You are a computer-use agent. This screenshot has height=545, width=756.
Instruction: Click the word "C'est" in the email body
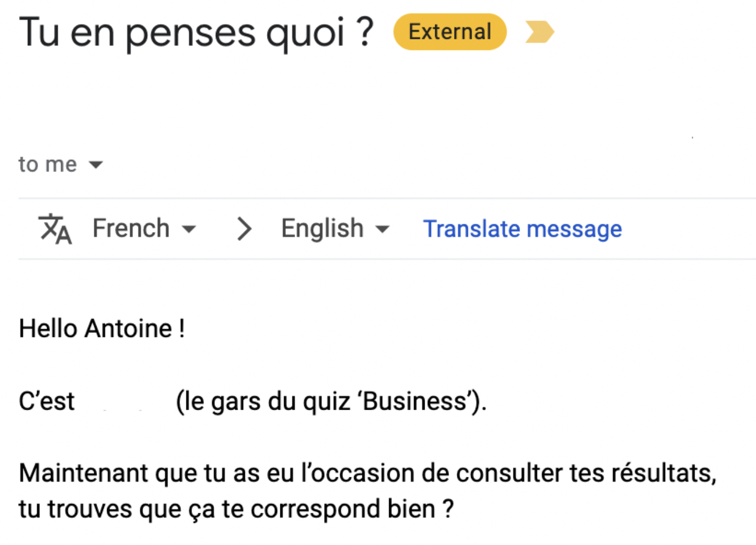coord(47,401)
